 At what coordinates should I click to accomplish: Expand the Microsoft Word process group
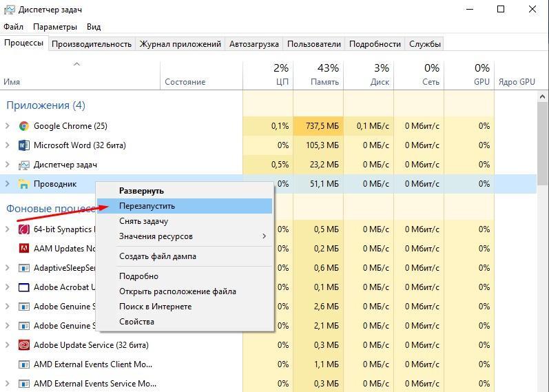(8, 145)
